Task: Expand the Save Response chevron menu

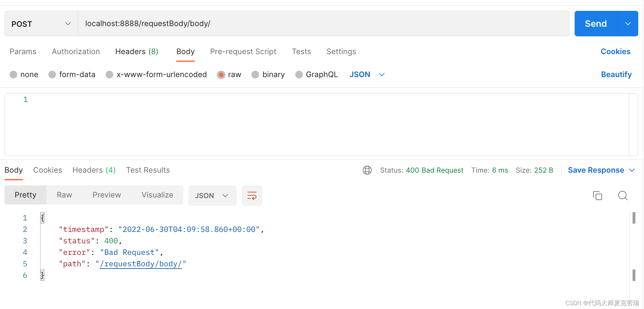Action: 632,170
